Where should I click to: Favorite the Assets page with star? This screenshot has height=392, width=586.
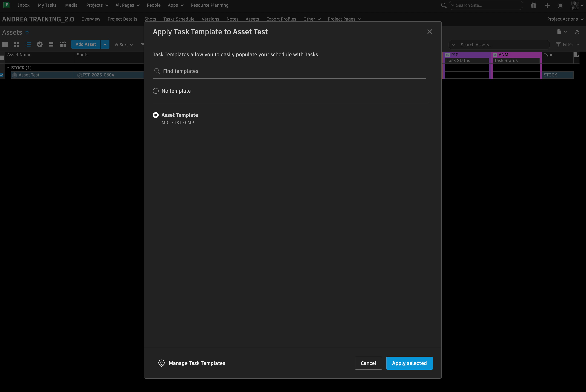pos(27,32)
